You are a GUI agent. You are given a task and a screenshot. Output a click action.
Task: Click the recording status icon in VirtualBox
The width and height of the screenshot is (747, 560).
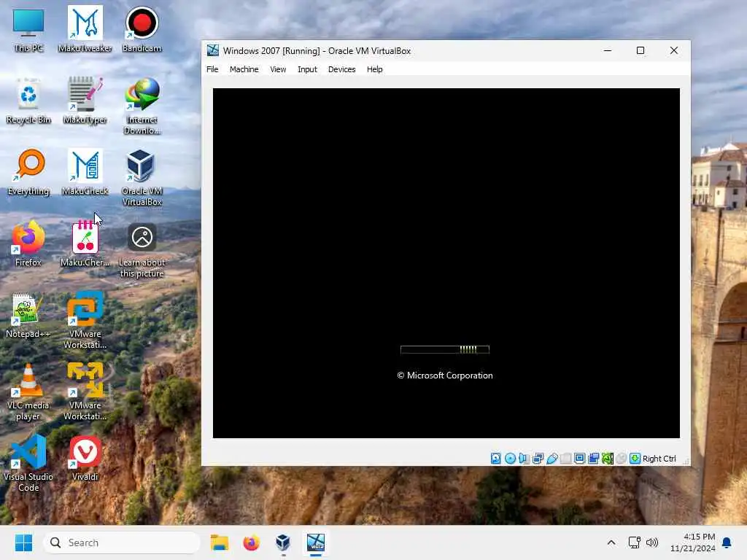click(x=594, y=459)
